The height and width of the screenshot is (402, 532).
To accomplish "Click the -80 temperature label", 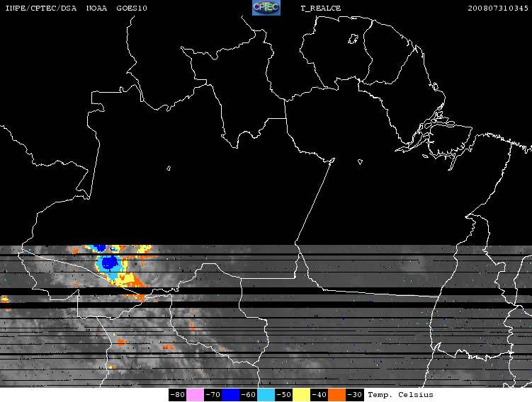I will 177,395.
